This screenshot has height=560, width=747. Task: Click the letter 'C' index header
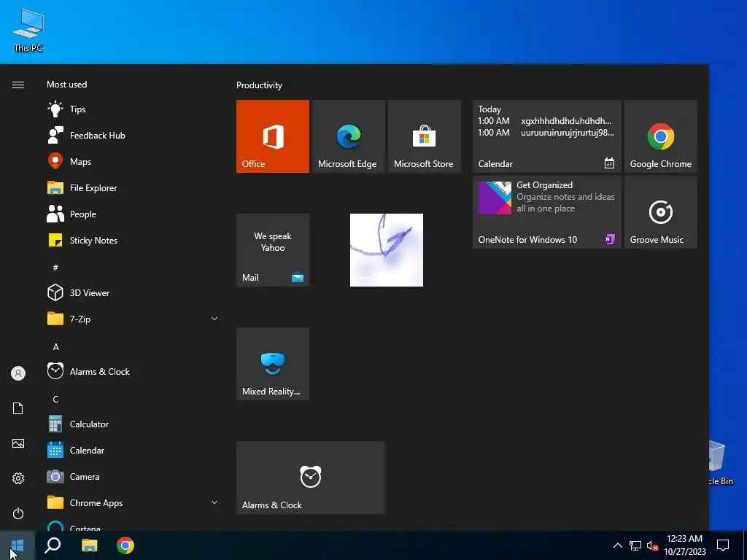point(55,399)
